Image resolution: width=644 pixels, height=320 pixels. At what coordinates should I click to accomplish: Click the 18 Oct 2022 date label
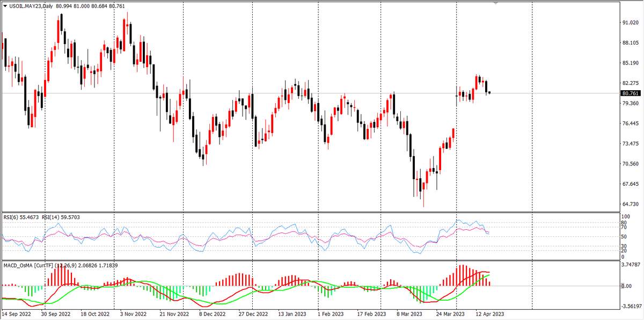(95, 314)
